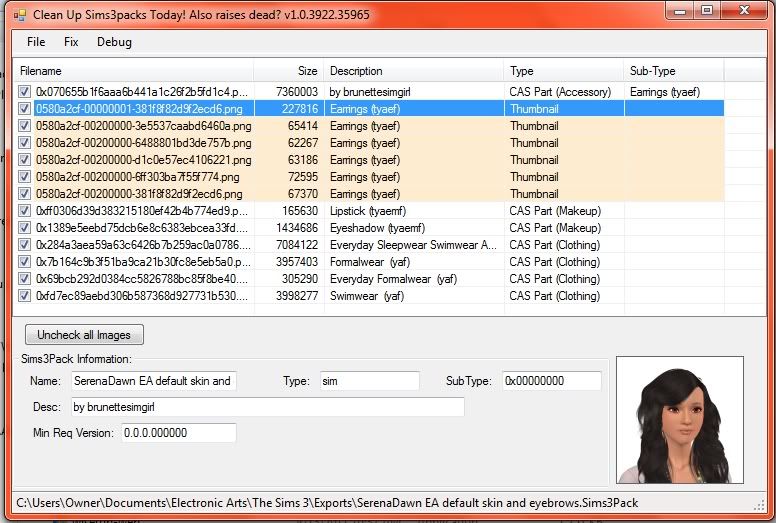Click the application icon in title bar
This screenshot has width=776, height=523.
[x=20, y=15]
